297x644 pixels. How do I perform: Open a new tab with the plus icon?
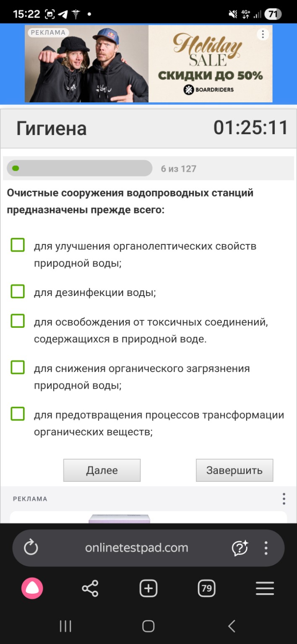click(x=148, y=588)
